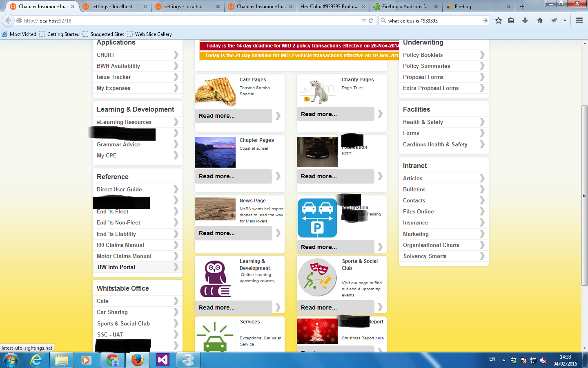
Task: Open the Windows Start menu
Action: point(11,360)
